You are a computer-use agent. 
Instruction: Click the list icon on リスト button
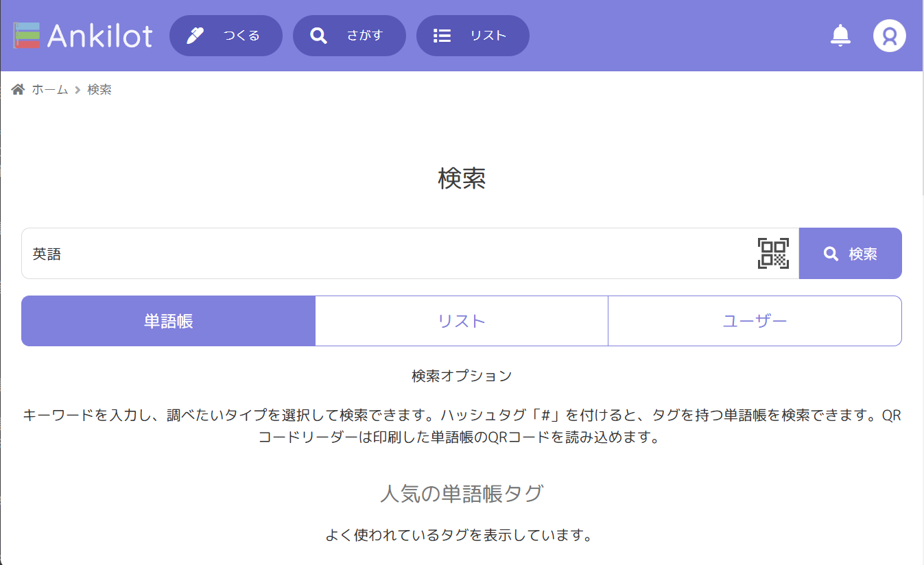[x=442, y=35]
